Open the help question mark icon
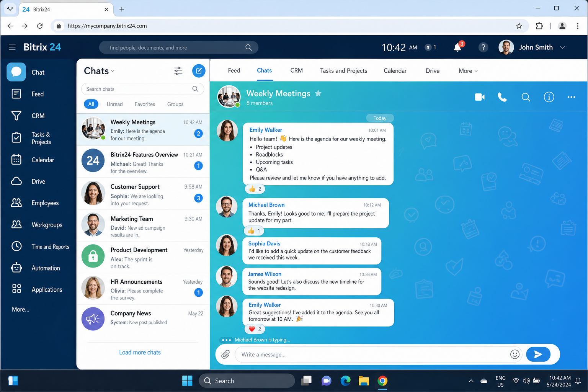The image size is (588, 392). (483, 47)
